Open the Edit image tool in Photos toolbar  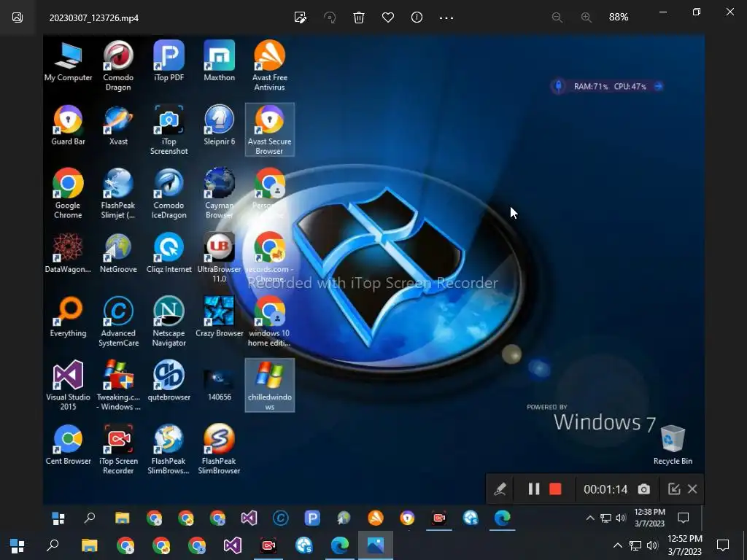tap(300, 17)
